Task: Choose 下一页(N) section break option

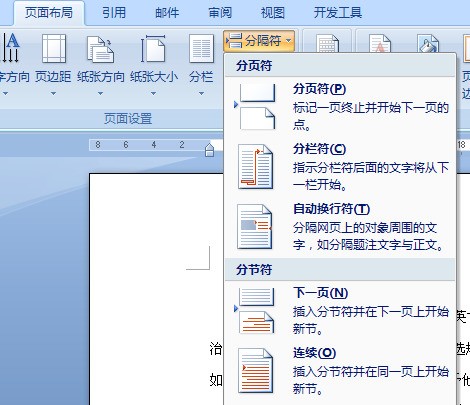Action: 340,311
